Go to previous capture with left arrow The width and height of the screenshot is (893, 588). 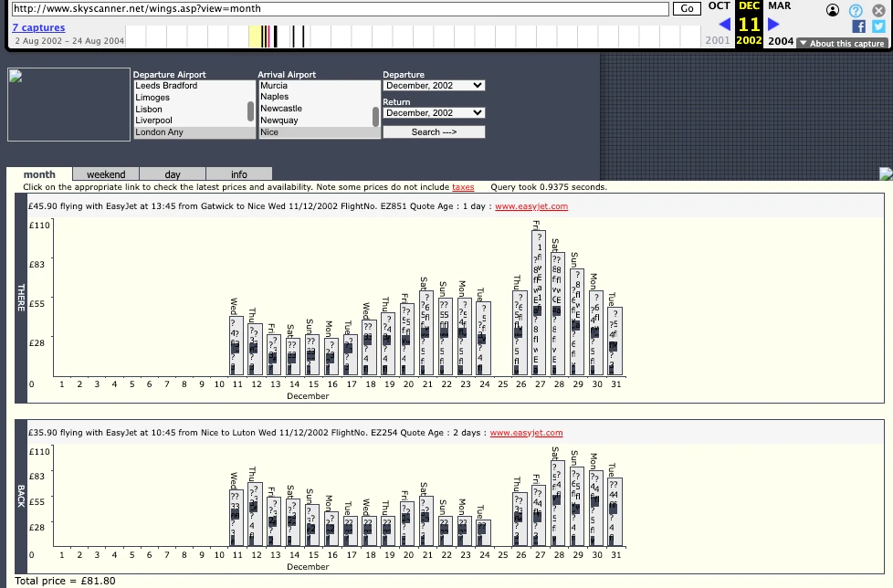724,25
